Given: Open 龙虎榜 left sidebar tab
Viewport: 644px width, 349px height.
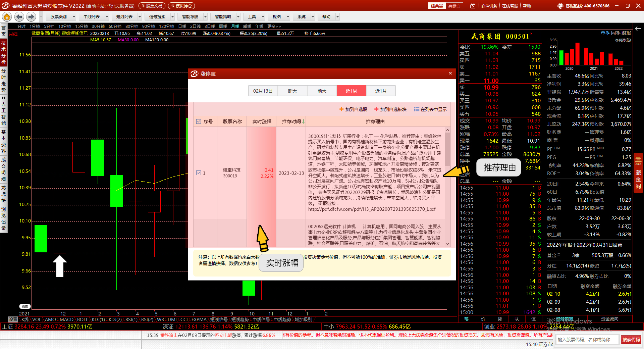Looking at the screenshot, I should click(3, 194).
